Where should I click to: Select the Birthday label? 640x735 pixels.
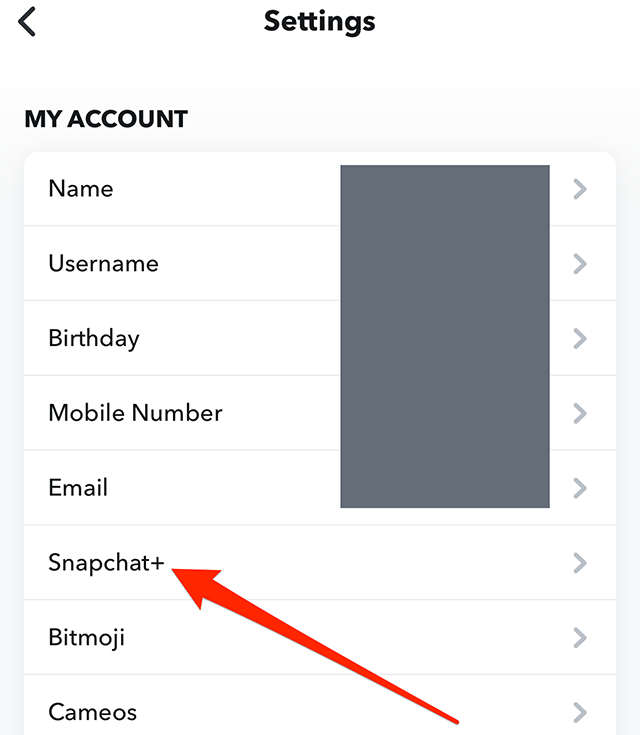(x=94, y=338)
